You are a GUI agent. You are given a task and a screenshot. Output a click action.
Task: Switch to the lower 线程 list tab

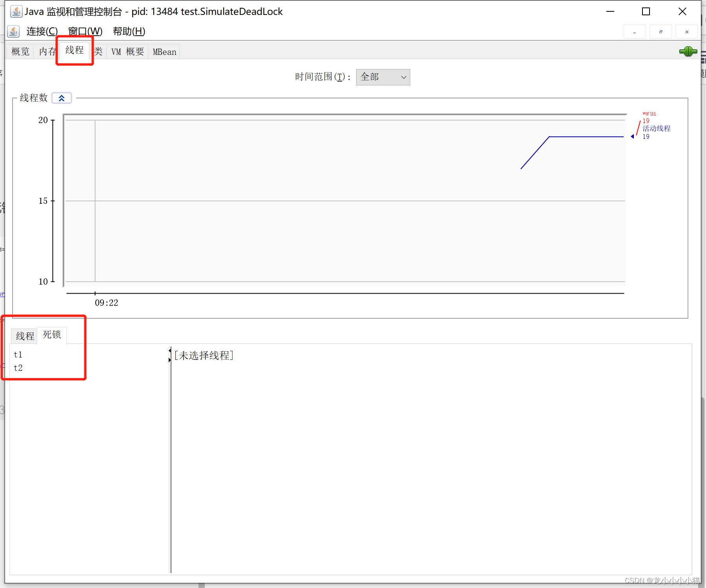[x=25, y=336]
